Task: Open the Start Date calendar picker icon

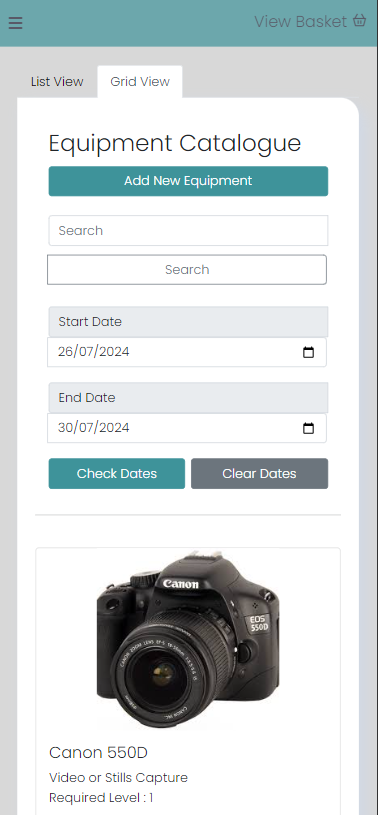Action: coord(308,352)
